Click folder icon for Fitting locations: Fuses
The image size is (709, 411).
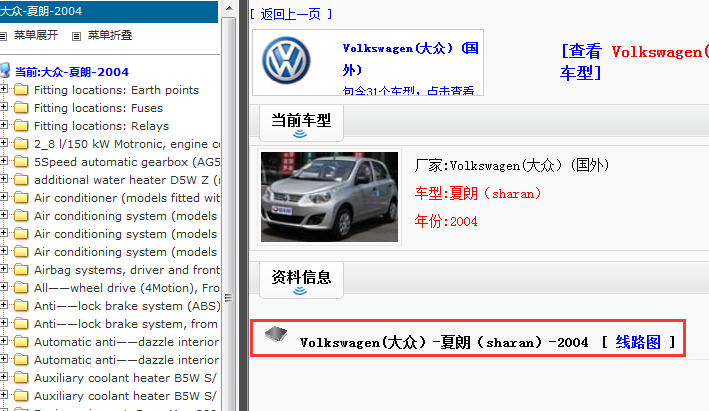21,108
